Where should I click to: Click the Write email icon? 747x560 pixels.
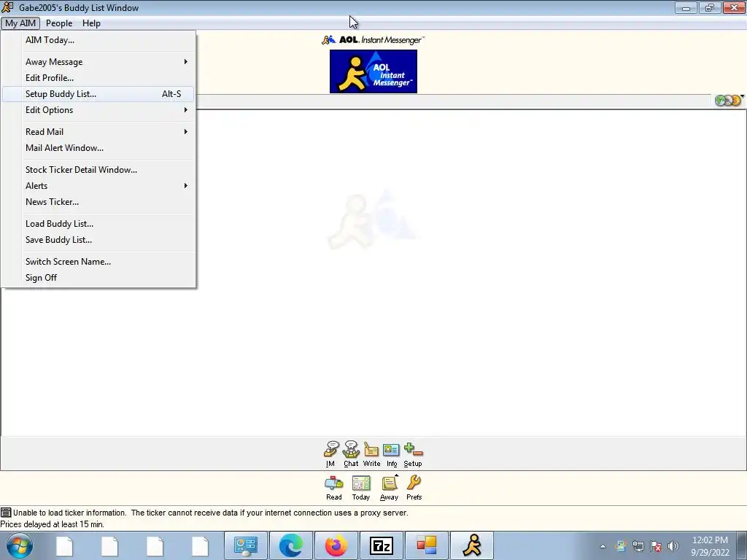[x=371, y=454]
